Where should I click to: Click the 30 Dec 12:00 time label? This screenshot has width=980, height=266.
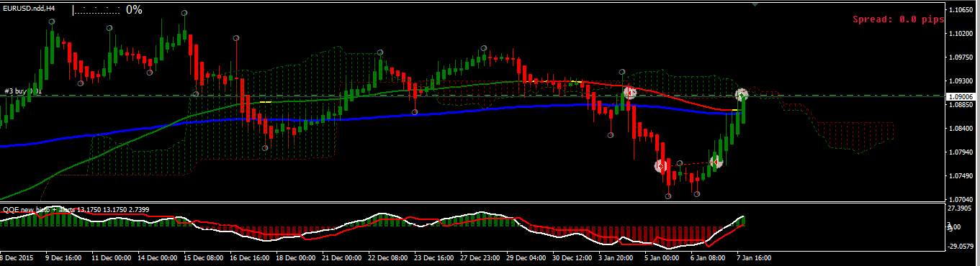pyautogui.click(x=573, y=257)
